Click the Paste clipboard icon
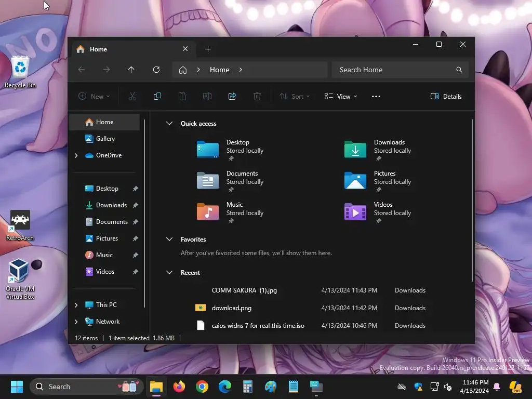532x399 pixels. point(182,96)
